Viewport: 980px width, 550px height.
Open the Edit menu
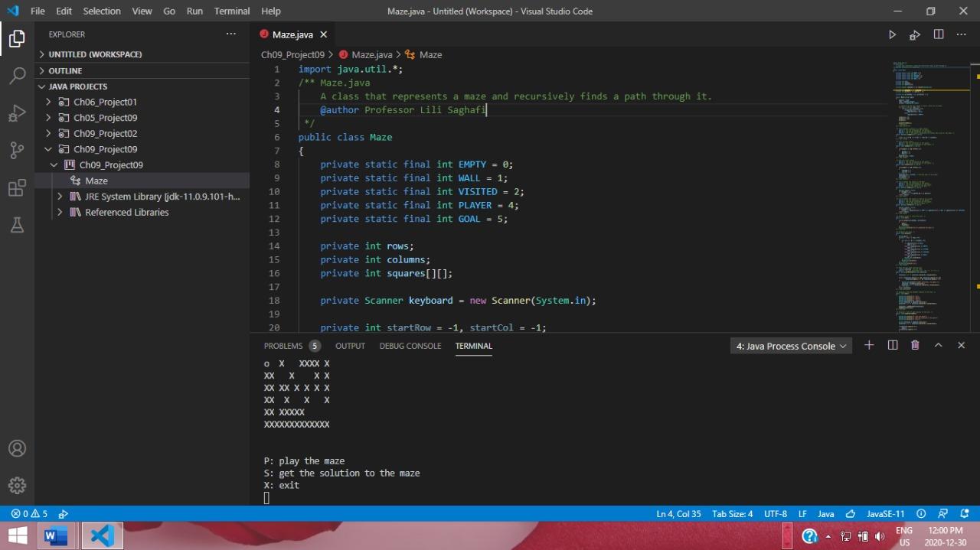pyautogui.click(x=64, y=11)
